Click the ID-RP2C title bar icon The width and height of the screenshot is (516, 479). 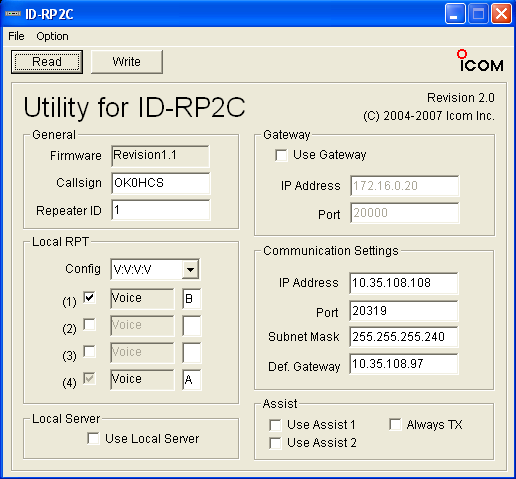[13, 14]
